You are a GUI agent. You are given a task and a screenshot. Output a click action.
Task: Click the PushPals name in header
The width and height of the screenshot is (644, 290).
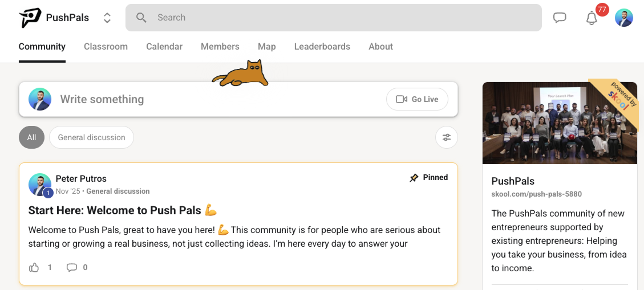[67, 18]
